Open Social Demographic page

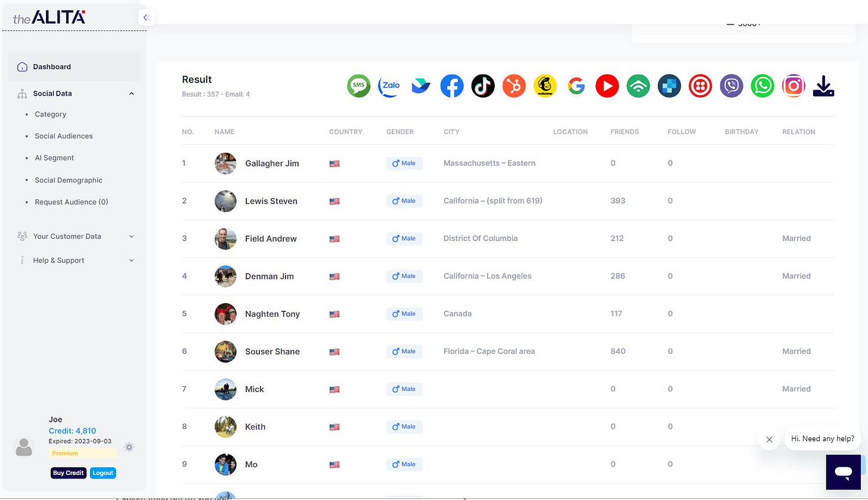(69, 180)
